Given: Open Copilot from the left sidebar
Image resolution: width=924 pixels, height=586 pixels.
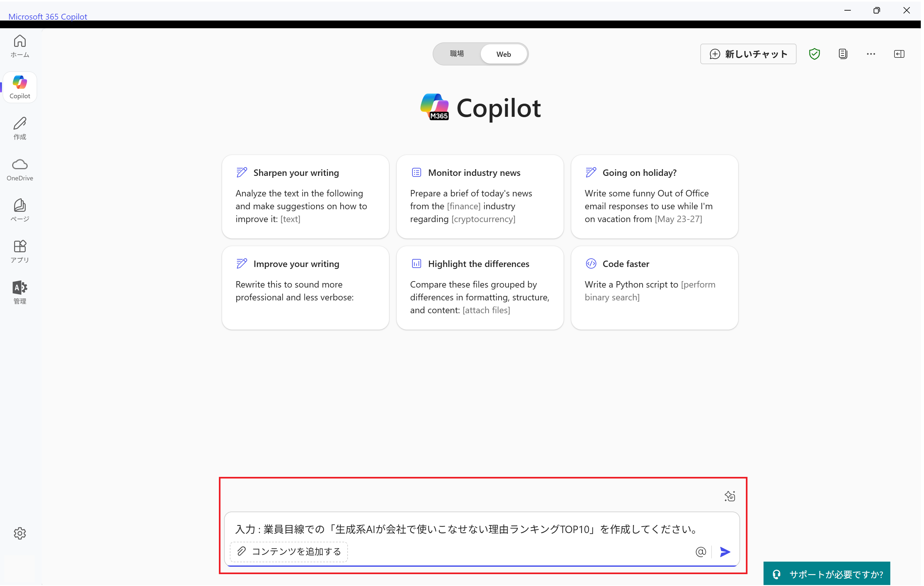Looking at the screenshot, I should click(20, 87).
